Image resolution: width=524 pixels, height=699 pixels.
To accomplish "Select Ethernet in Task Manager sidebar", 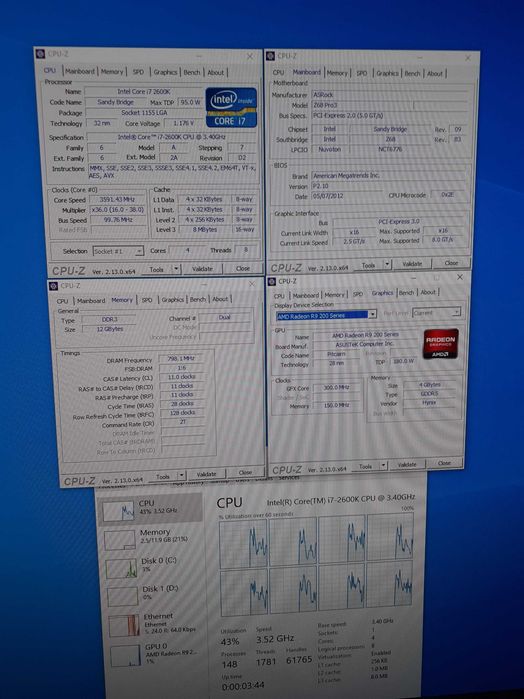I will click(x=155, y=623).
